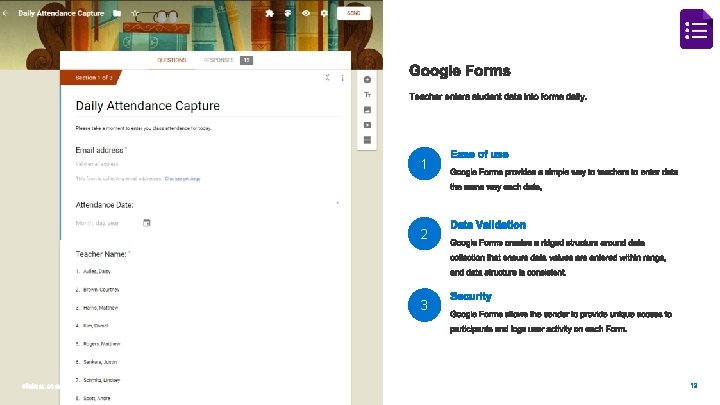Image resolution: width=720 pixels, height=405 pixels.
Task: Add image icon in side toolbar
Action: click(x=367, y=110)
